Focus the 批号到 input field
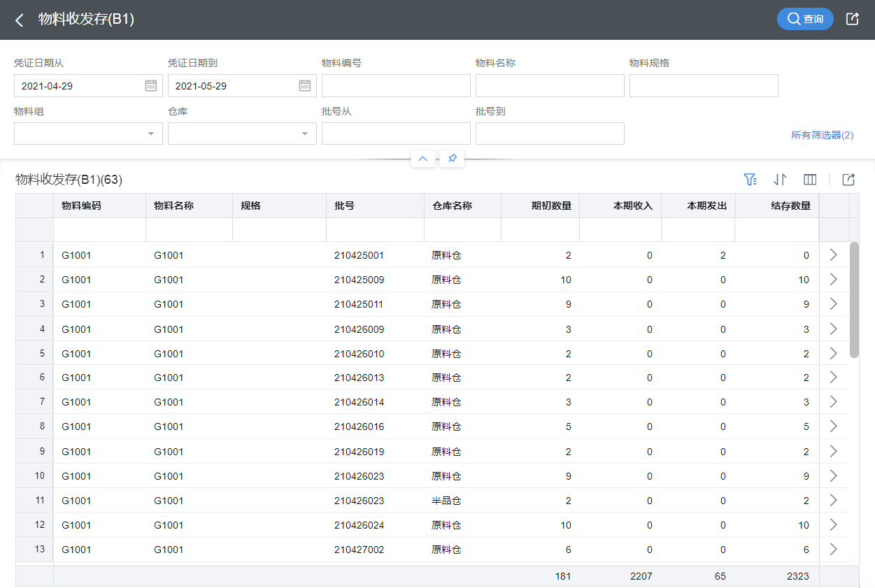The image size is (875, 588). pyautogui.click(x=550, y=134)
